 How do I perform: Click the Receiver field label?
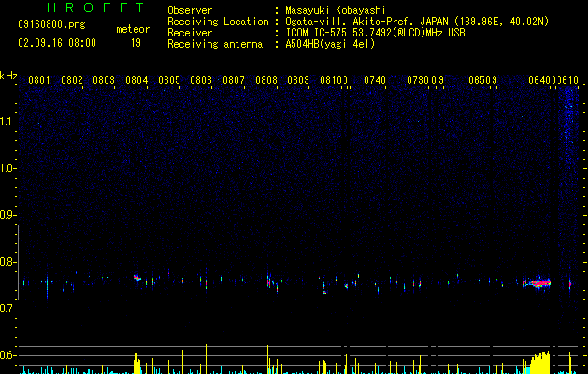(x=190, y=33)
